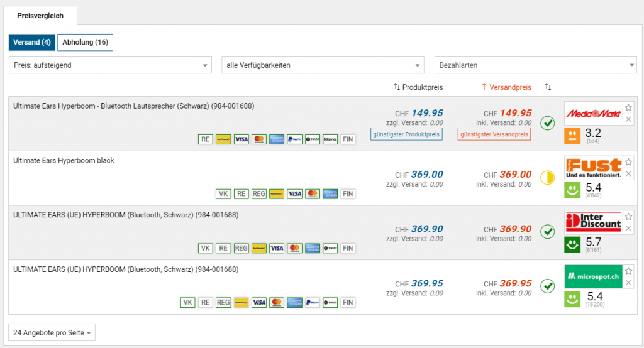This screenshot has height=348, width=644.
Task: Sort by Versandpreis column header
Action: [506, 87]
